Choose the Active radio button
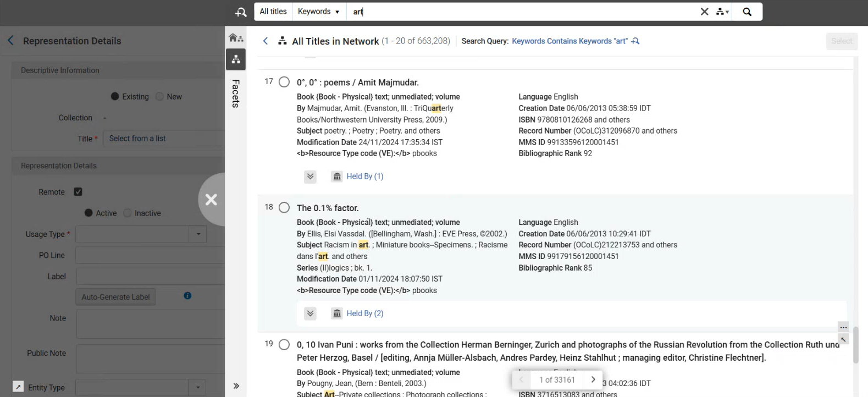The image size is (868, 397). 89,213
